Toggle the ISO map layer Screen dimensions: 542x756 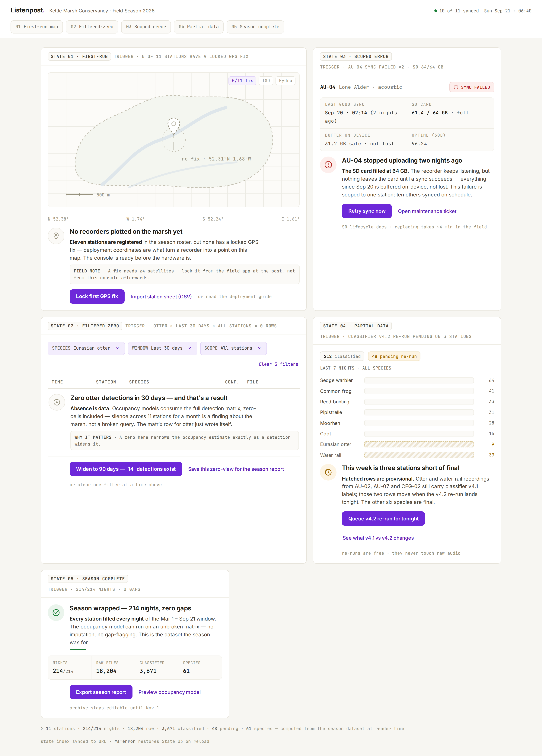pyautogui.click(x=266, y=81)
